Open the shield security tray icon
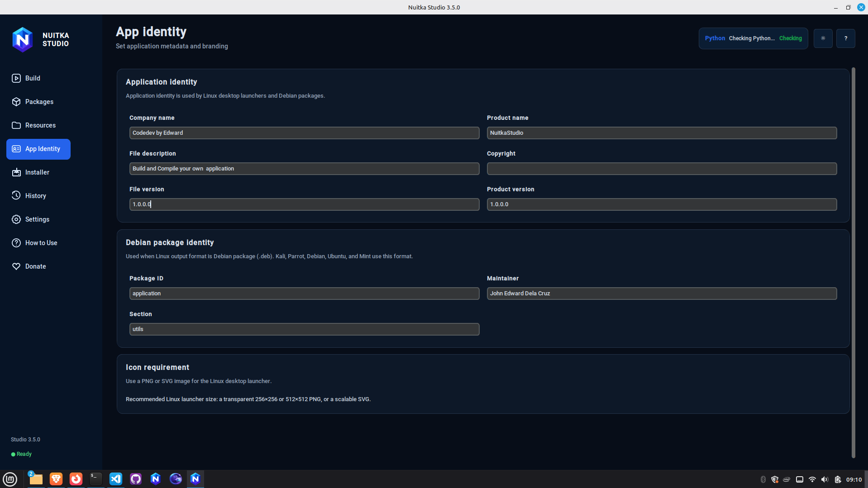The height and width of the screenshot is (488, 868). [775, 479]
